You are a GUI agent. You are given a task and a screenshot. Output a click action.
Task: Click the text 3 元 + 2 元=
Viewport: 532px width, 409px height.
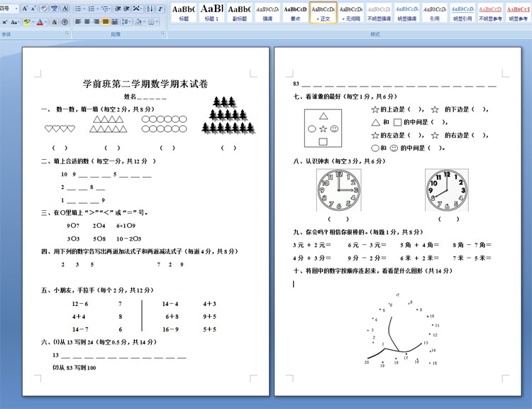(x=312, y=245)
